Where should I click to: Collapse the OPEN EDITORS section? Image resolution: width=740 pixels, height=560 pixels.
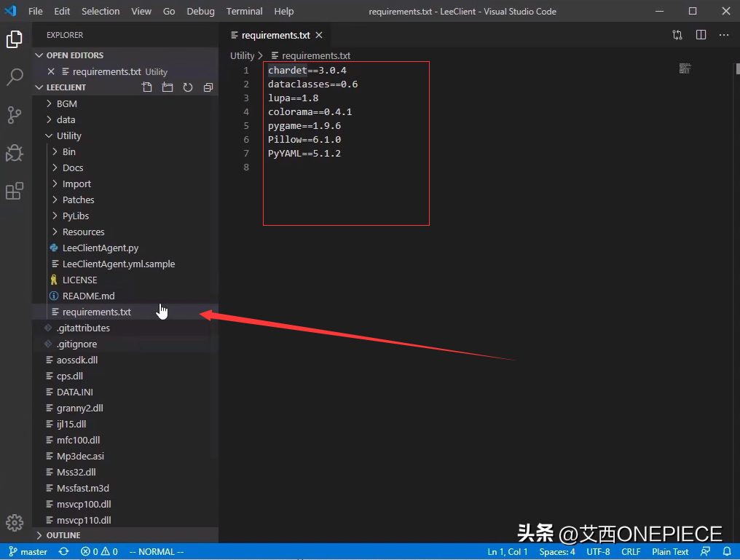pos(74,55)
